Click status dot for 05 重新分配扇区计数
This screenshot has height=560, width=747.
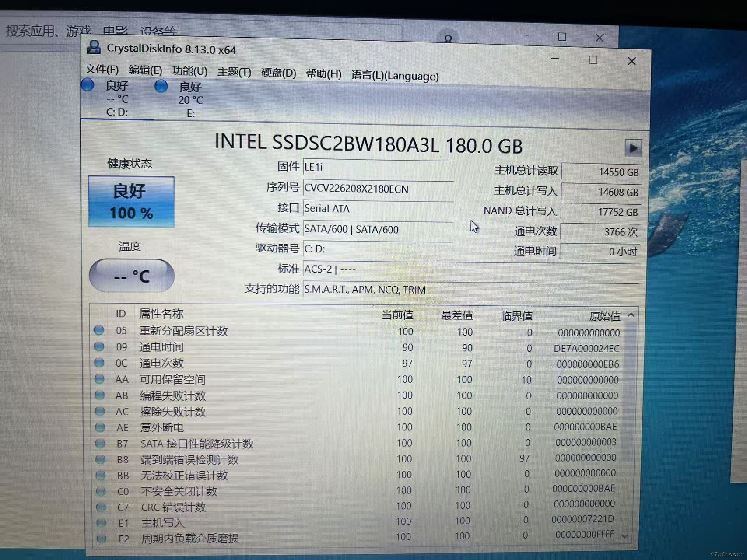pyautogui.click(x=99, y=330)
